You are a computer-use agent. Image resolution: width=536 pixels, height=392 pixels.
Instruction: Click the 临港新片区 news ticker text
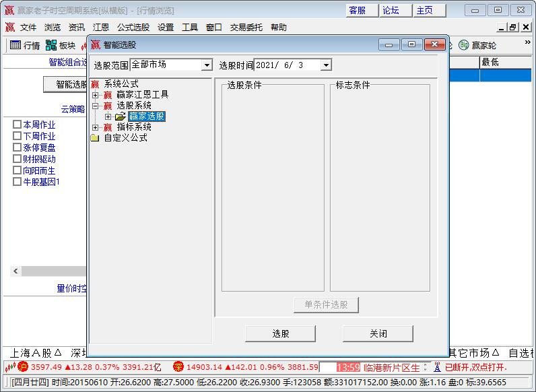click(x=391, y=367)
